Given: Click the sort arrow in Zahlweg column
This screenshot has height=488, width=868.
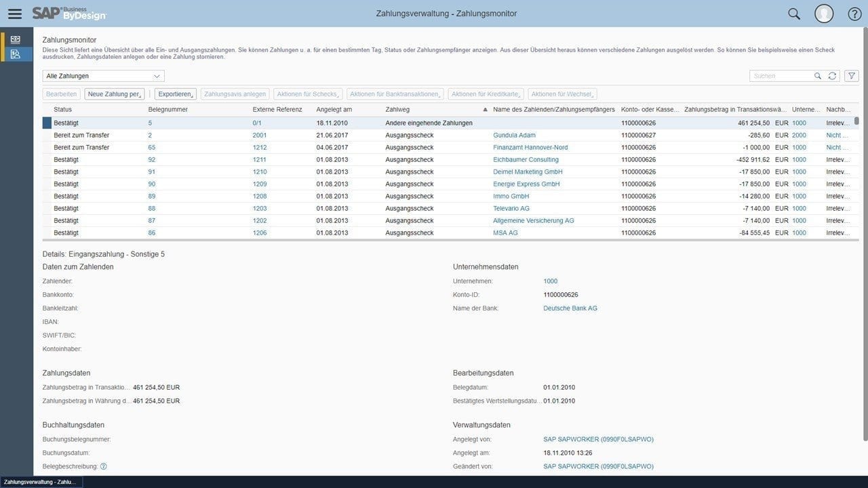Looking at the screenshot, I should [485, 109].
